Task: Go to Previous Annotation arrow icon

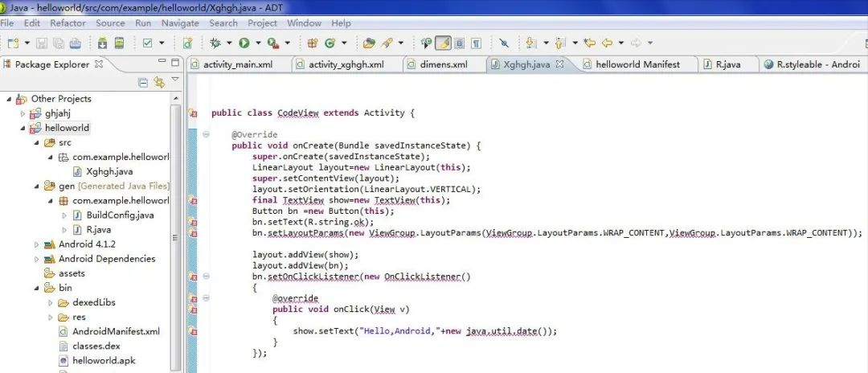Action: pos(560,43)
